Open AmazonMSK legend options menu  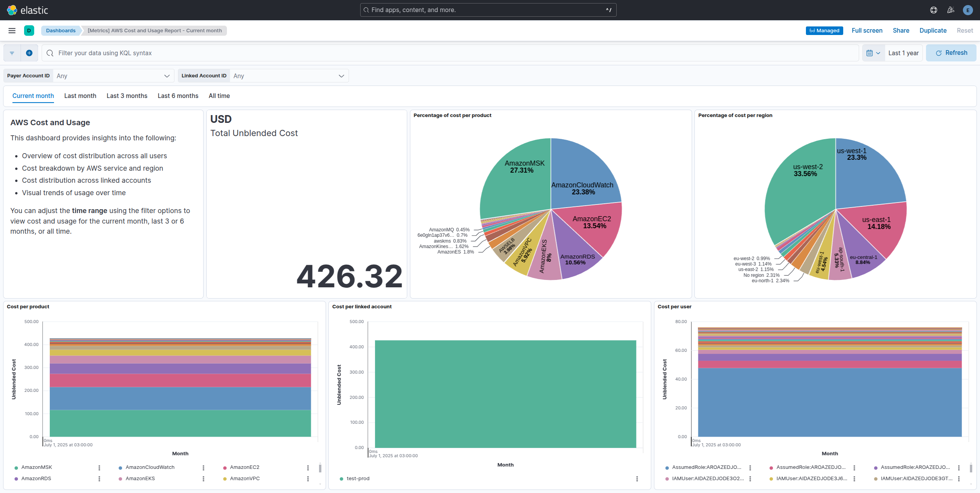click(99, 468)
